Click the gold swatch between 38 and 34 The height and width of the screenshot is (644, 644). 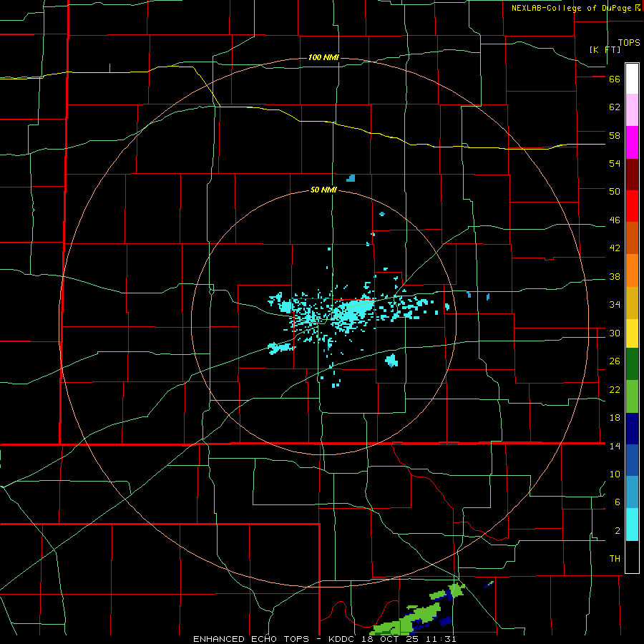click(x=632, y=303)
